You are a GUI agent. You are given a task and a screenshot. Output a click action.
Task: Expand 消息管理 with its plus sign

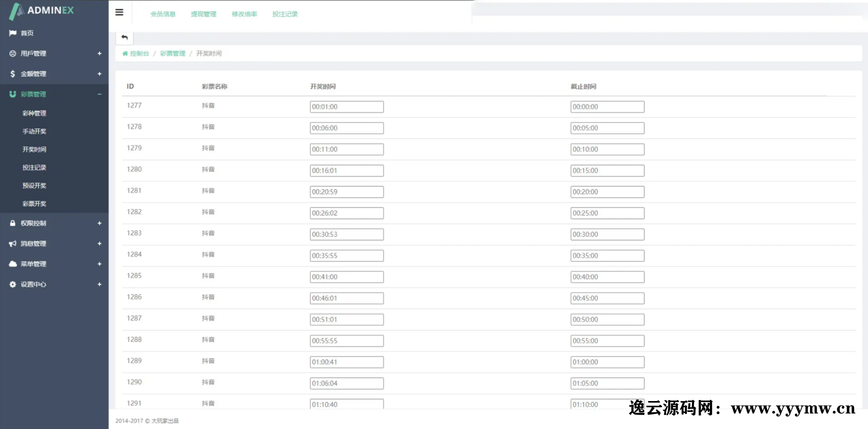(x=99, y=243)
